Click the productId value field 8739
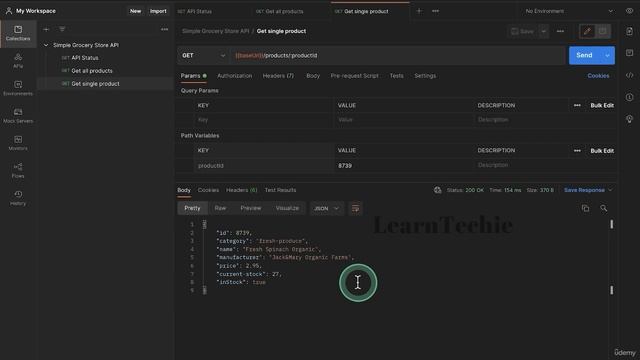 point(404,166)
